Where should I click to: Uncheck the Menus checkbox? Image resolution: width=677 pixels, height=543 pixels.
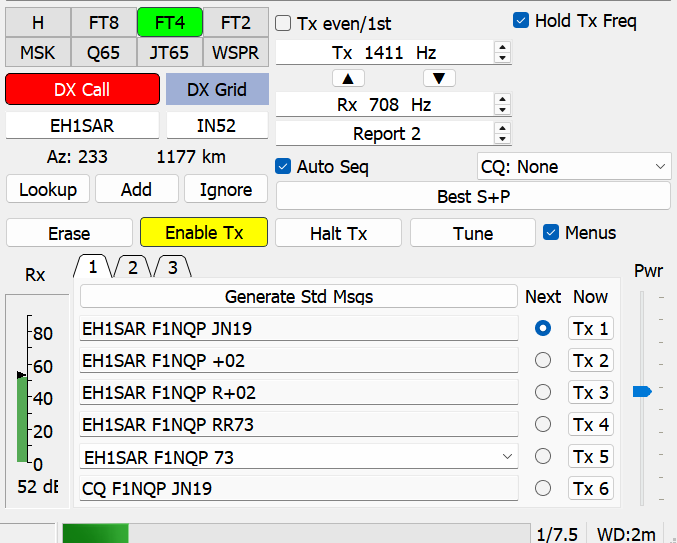[x=551, y=233]
